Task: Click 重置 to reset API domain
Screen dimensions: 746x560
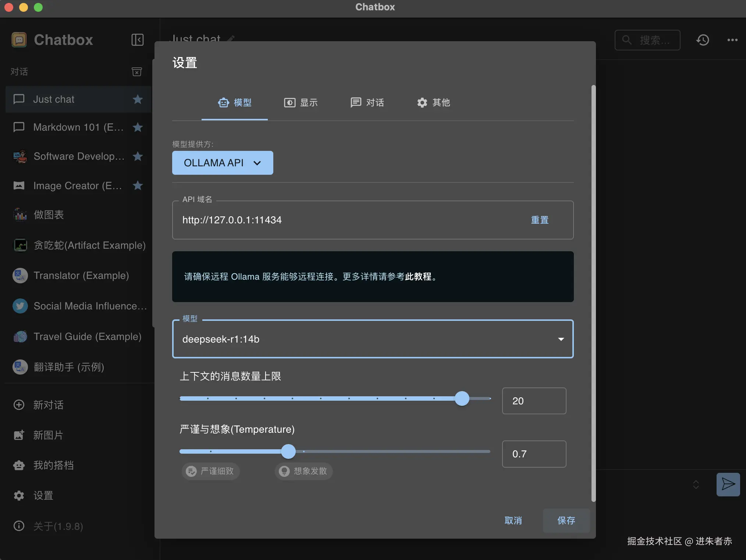Action: click(x=540, y=220)
